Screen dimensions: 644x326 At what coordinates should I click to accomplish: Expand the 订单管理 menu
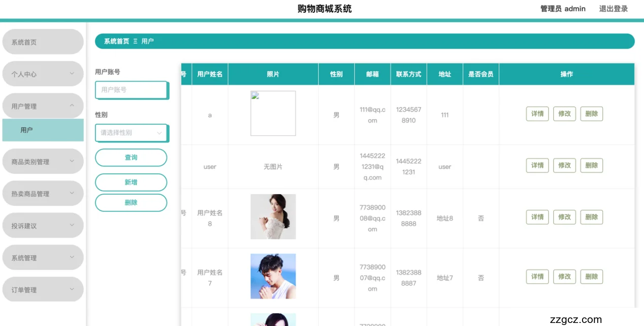pyautogui.click(x=43, y=290)
